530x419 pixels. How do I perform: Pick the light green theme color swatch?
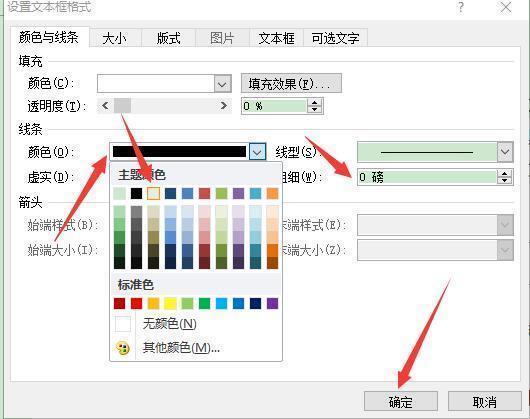tap(120, 194)
